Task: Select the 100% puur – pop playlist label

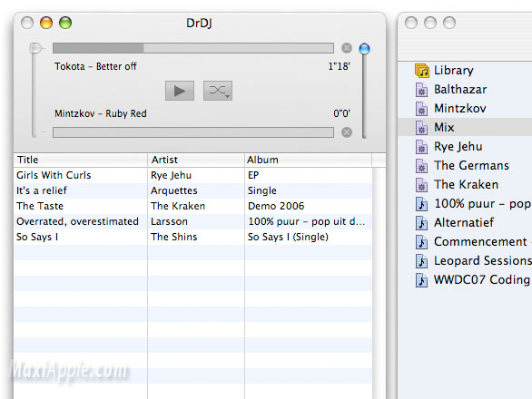Action: 483,204
